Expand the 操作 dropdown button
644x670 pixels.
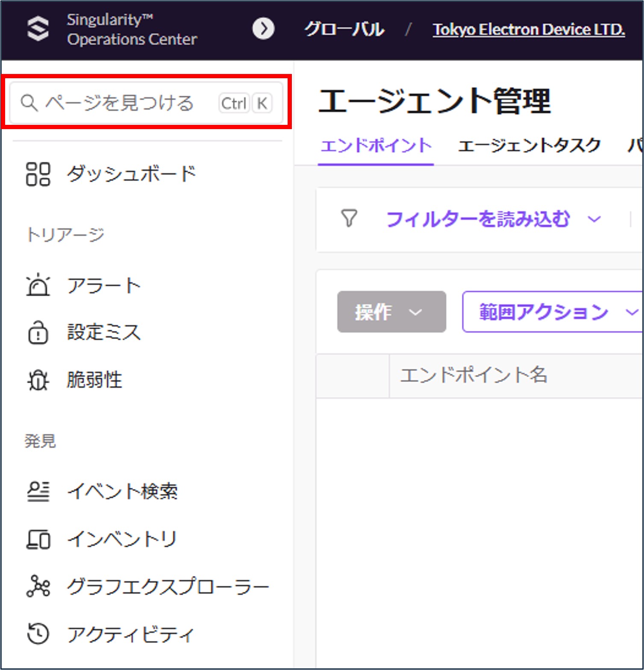tap(391, 312)
